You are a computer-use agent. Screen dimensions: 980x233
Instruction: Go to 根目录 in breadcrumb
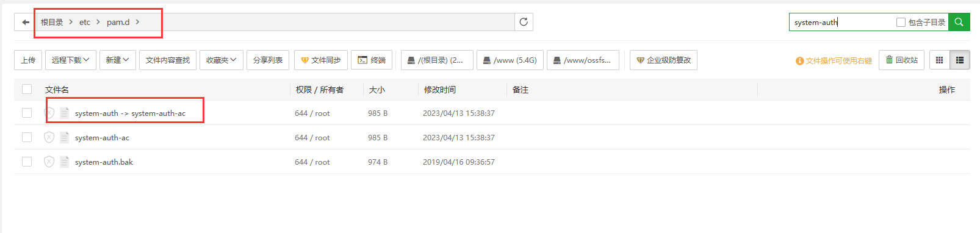click(x=52, y=22)
